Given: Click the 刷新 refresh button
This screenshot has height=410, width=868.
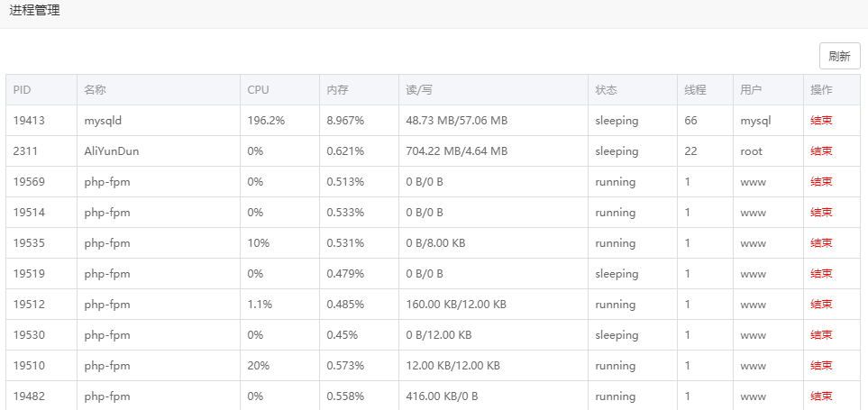Looking at the screenshot, I should point(839,56).
